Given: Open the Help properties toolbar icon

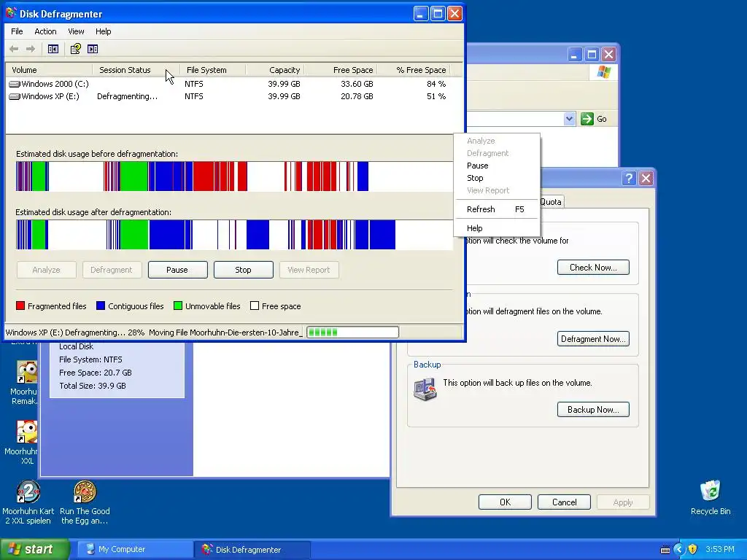Looking at the screenshot, I should pyautogui.click(x=75, y=49).
